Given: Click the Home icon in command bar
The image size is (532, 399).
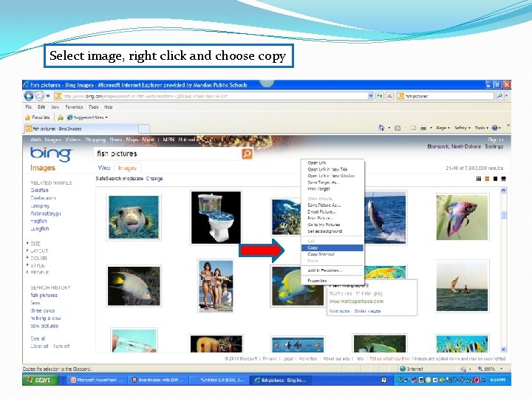Looking at the screenshot, I should click(381, 128).
